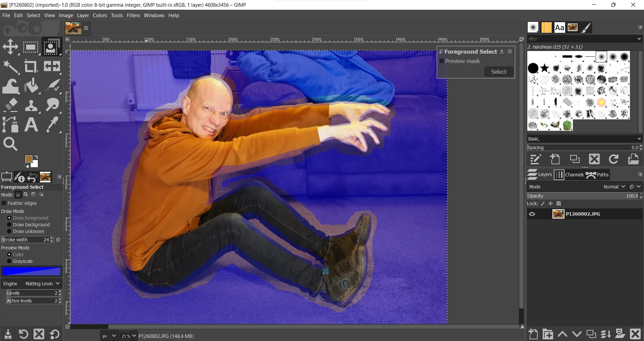
Task: Select the Rectangle Select tool
Action: (31, 47)
